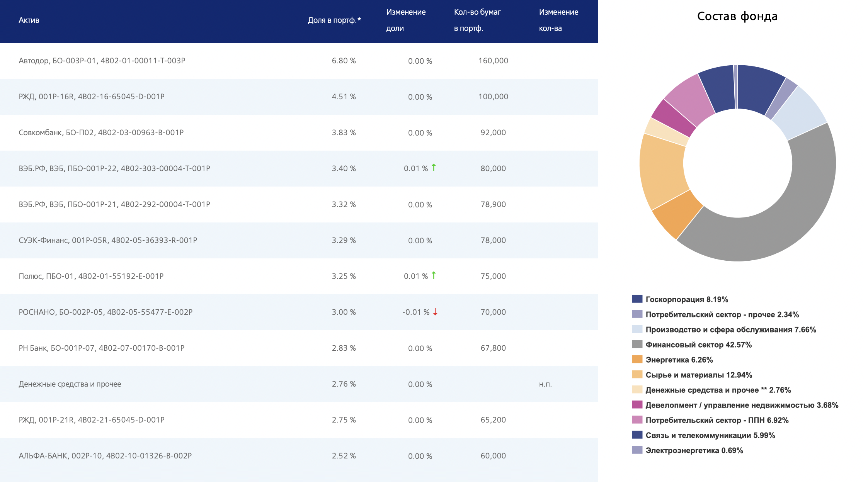Click asset name Совкомбанк, БО-П02
868x482 pixels.
pyautogui.click(x=101, y=132)
